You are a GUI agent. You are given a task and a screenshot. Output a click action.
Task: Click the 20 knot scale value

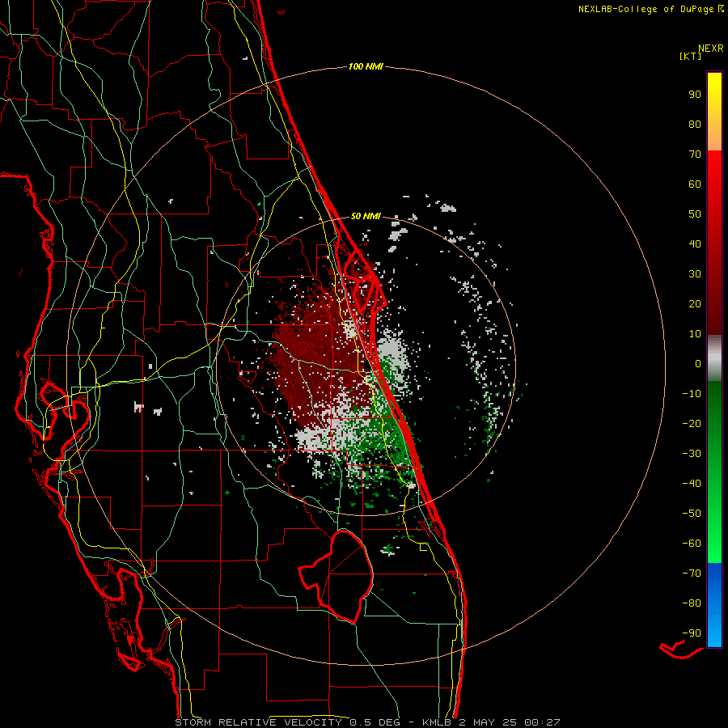[695, 303]
